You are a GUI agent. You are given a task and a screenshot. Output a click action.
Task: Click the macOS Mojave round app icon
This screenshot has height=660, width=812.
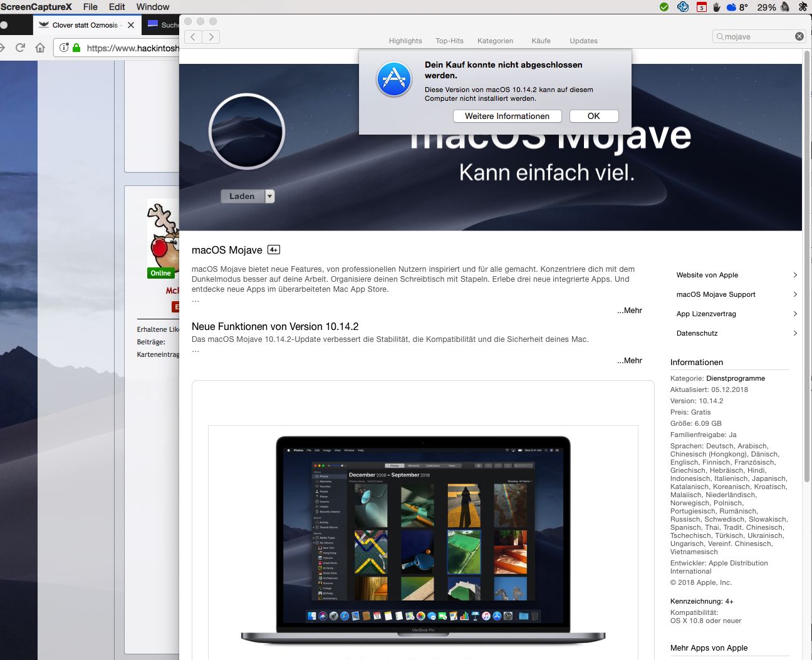247,131
